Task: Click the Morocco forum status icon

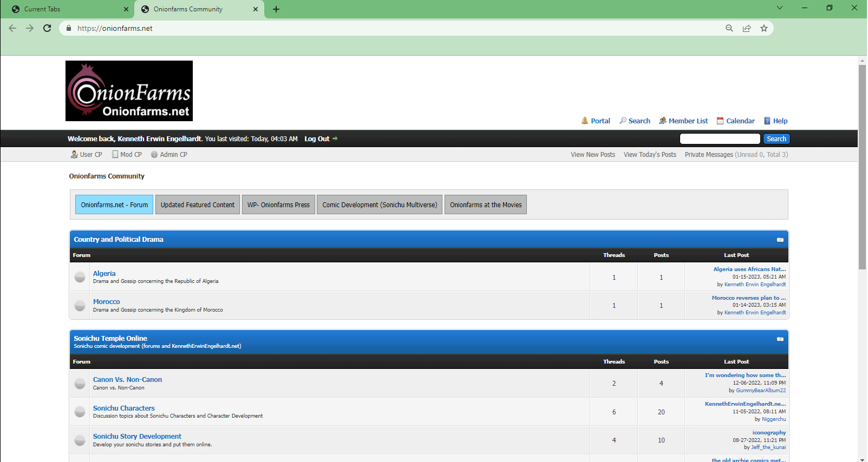Action: (80, 306)
